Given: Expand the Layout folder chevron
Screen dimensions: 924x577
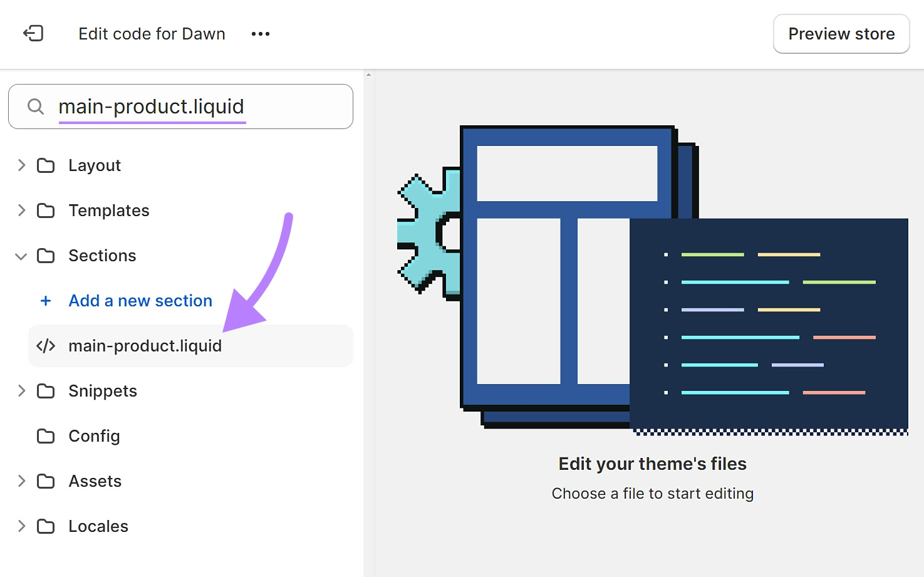Looking at the screenshot, I should coord(21,165).
